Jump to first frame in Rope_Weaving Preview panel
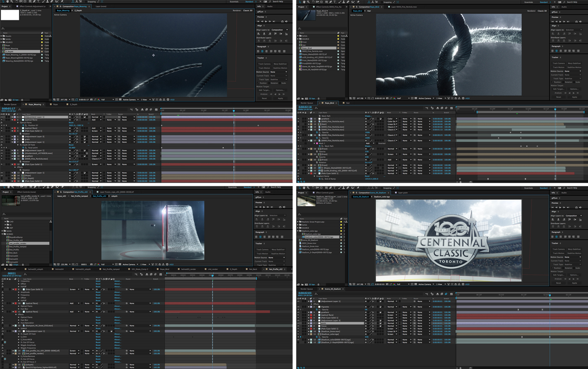 coord(258,21)
